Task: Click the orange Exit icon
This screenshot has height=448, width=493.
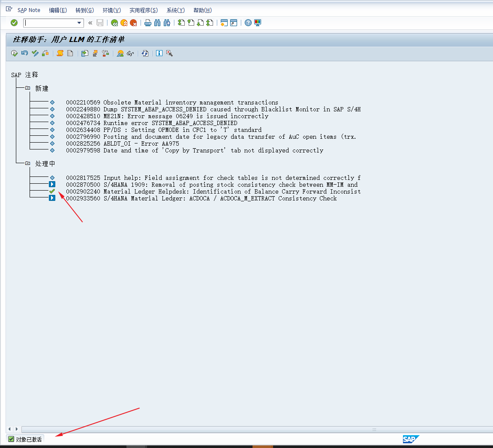Action: click(x=124, y=23)
